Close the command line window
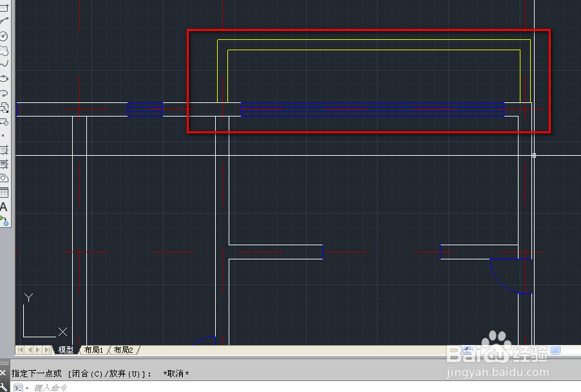Screen dimensions: 581x392 click(x=3, y=373)
